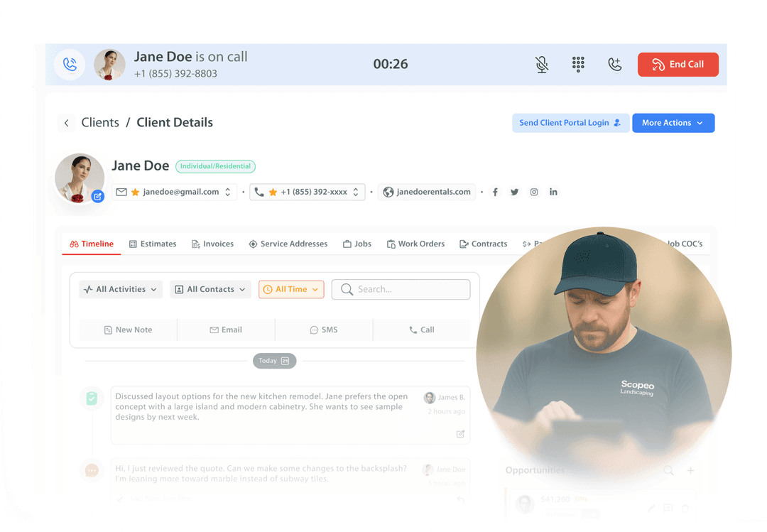
Task: Expand the More Actions dropdown
Action: pos(673,123)
